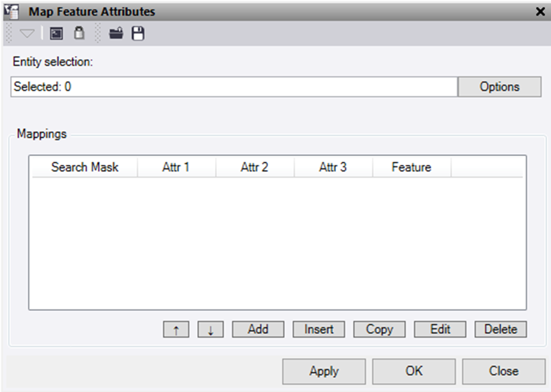The width and height of the screenshot is (551, 392).
Task: Move mapping up with the up arrow
Action: point(177,329)
